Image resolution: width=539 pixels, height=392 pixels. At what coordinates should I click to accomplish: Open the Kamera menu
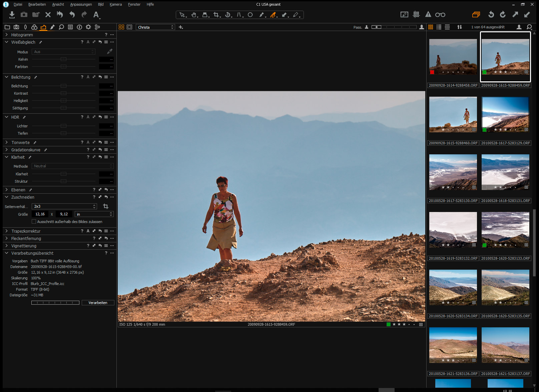coord(116,4)
